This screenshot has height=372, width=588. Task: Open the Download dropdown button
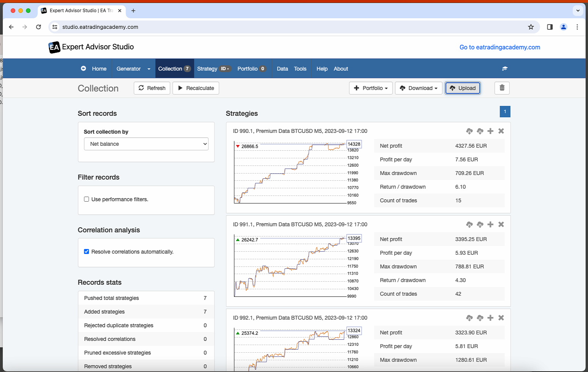click(419, 88)
